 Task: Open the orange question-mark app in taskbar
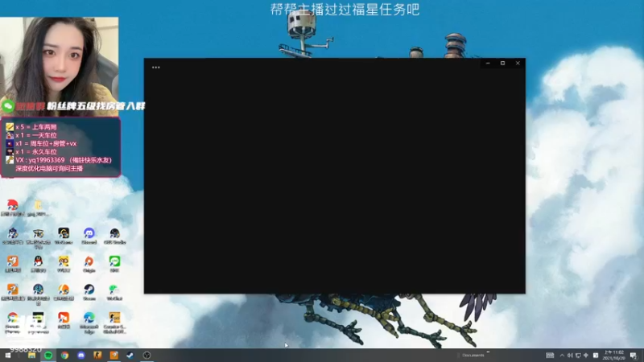[114, 356]
